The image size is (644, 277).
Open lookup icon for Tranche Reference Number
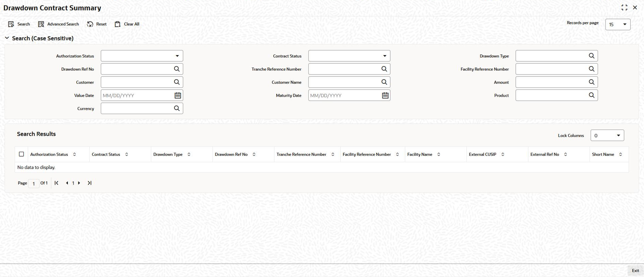tap(384, 69)
